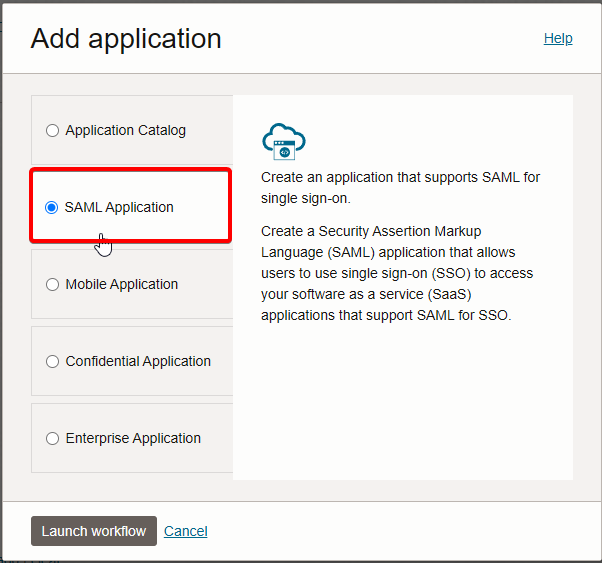Click the red highlight border around SAML Application
Image resolution: width=602 pixels, height=563 pixels.
click(131, 170)
